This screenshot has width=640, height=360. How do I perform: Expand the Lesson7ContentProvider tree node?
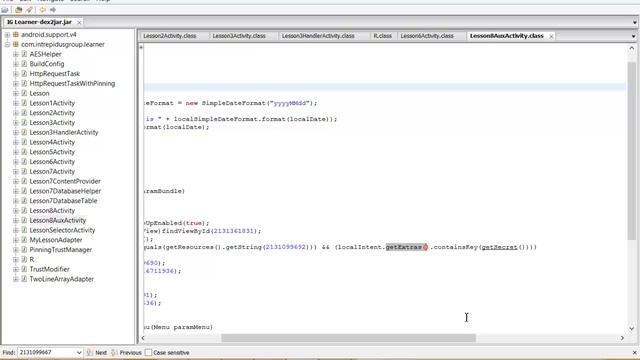pos(16,182)
